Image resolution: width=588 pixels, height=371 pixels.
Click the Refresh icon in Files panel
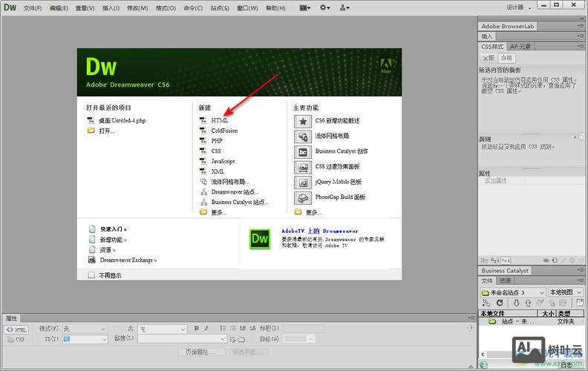(500, 303)
